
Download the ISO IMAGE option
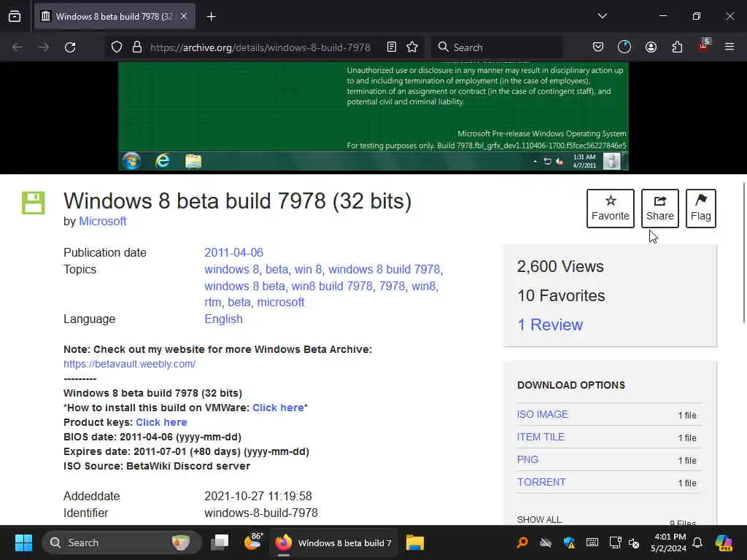543,414
